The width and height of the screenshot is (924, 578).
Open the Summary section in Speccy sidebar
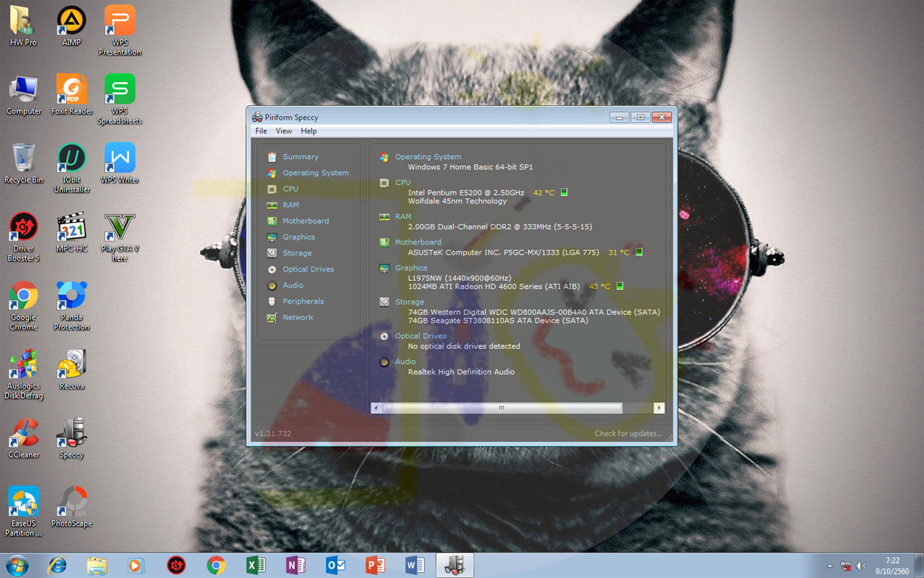point(300,157)
